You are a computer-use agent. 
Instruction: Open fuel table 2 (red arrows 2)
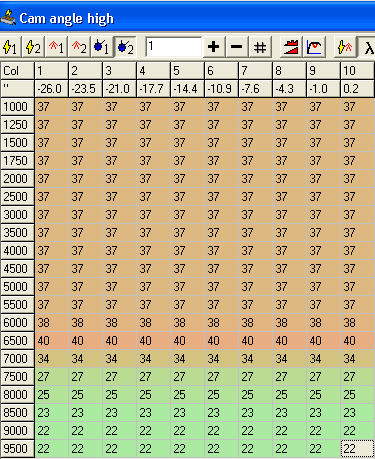click(x=79, y=47)
